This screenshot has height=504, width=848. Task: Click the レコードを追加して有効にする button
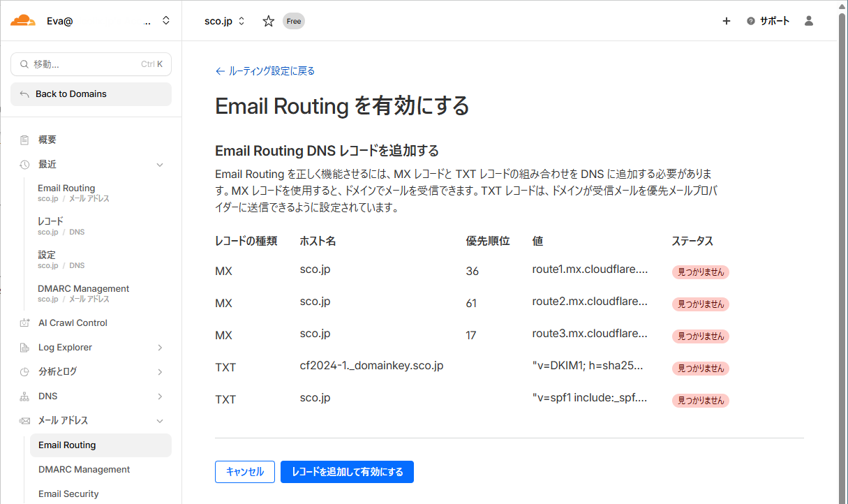tap(347, 472)
